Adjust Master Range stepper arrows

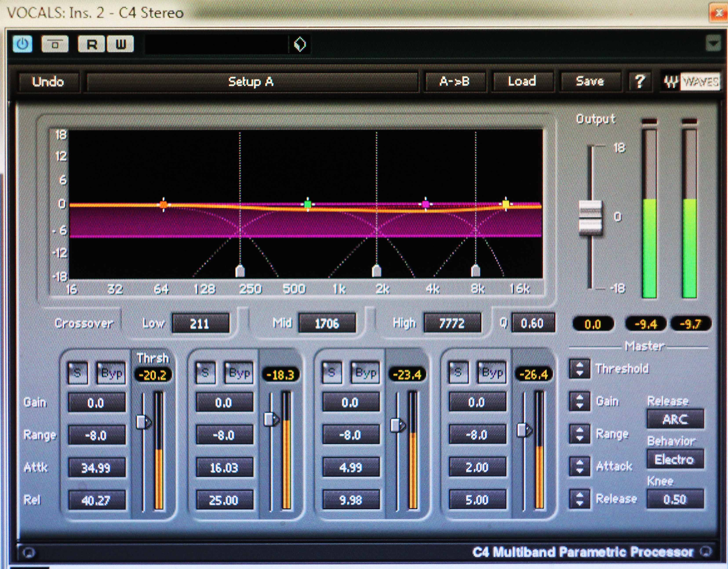(x=580, y=433)
